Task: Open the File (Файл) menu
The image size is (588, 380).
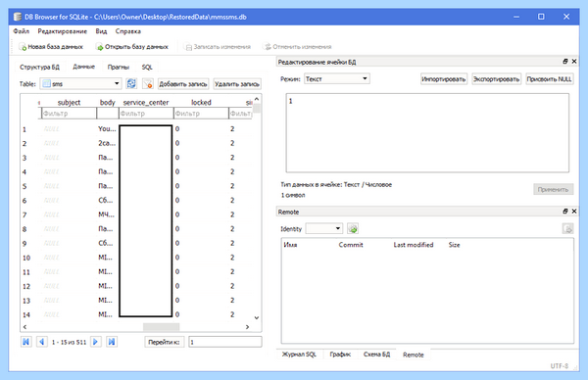Action: click(x=21, y=31)
